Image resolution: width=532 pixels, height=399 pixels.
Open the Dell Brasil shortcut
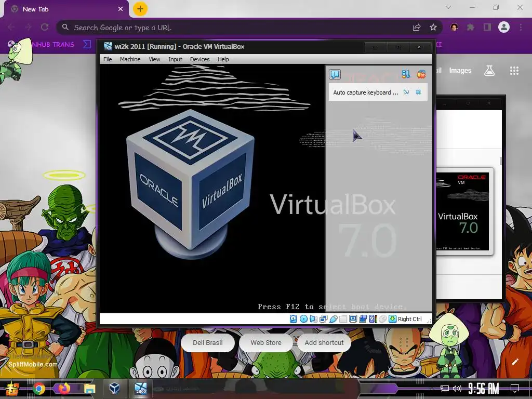tap(208, 343)
